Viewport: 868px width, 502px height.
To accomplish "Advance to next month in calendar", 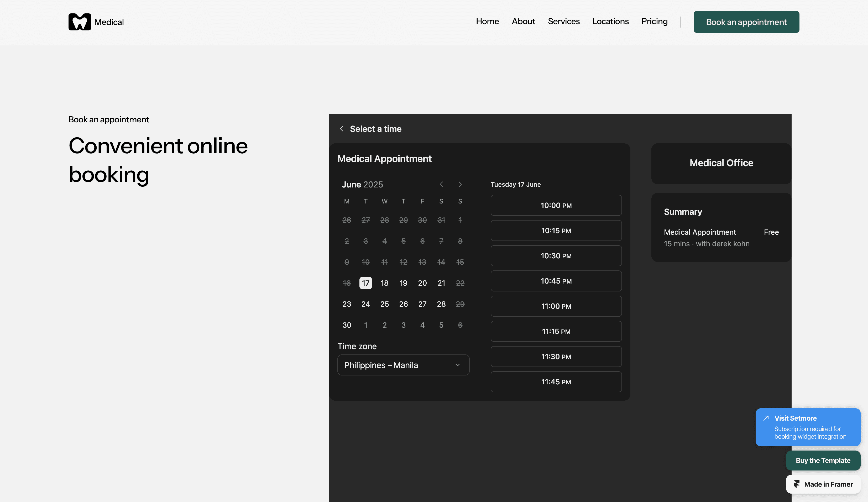I will pos(460,185).
